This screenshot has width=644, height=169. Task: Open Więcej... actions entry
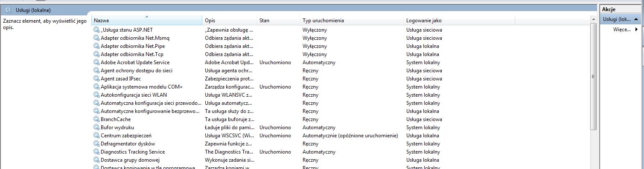[622, 30]
